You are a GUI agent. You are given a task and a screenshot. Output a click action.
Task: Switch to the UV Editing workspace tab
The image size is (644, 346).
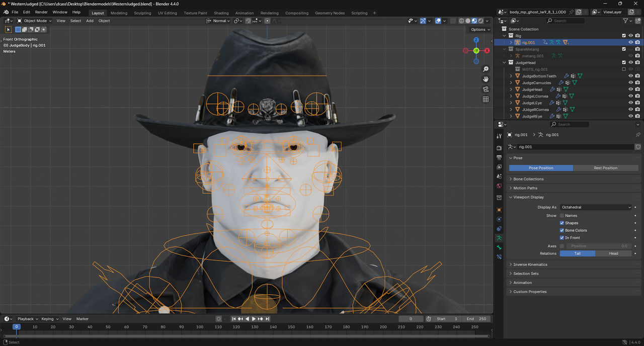point(168,13)
